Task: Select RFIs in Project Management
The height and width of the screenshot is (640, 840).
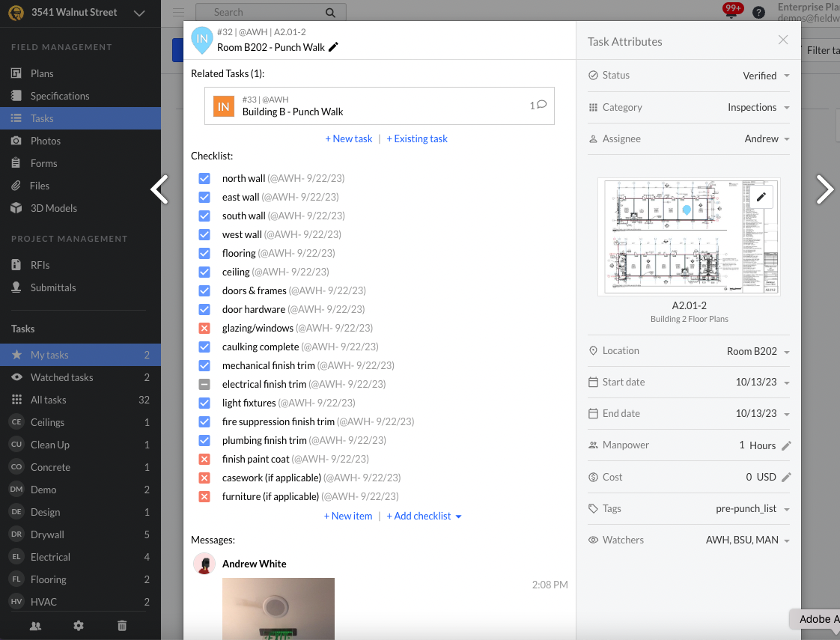Action: coord(40,265)
